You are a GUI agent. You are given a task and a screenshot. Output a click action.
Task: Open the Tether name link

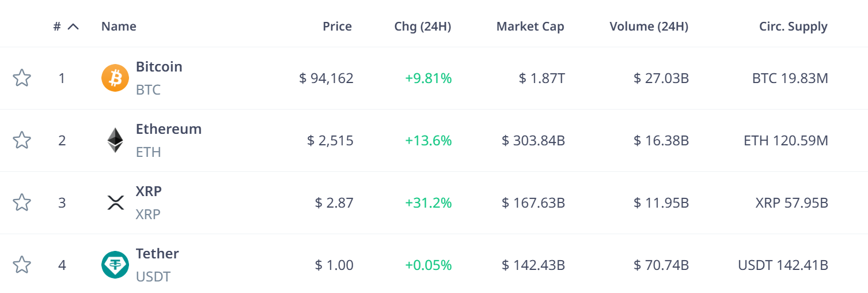click(x=157, y=254)
